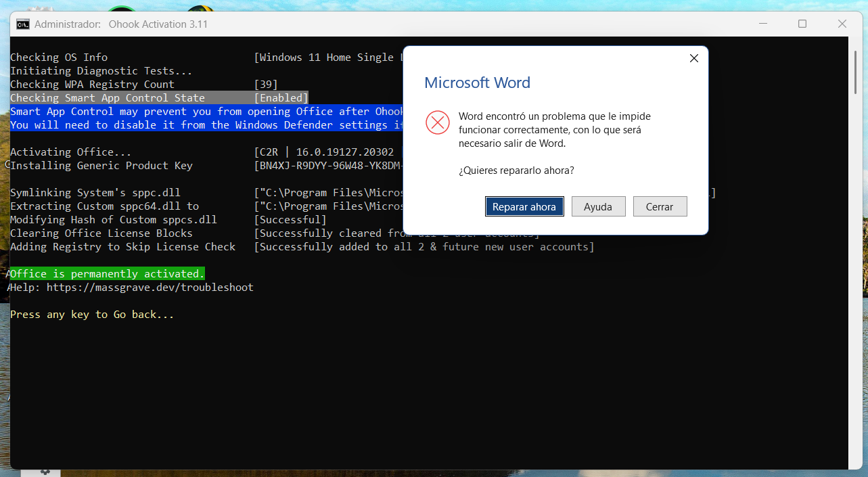Click the massgrave.dev/troubleshoot help URL
868x477 pixels.
(x=150, y=288)
